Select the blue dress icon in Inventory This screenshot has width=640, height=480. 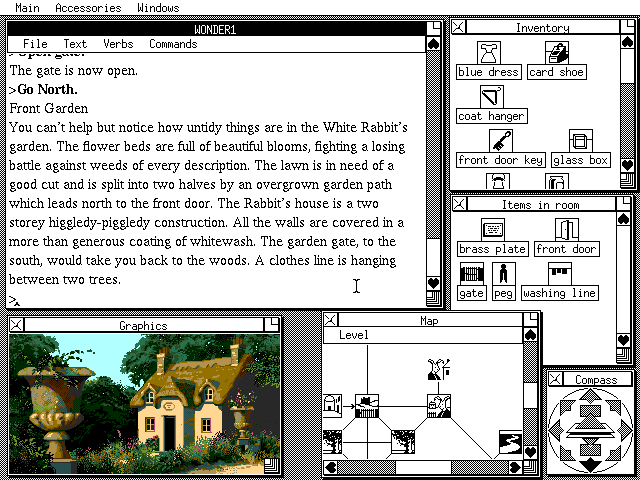pos(489,53)
